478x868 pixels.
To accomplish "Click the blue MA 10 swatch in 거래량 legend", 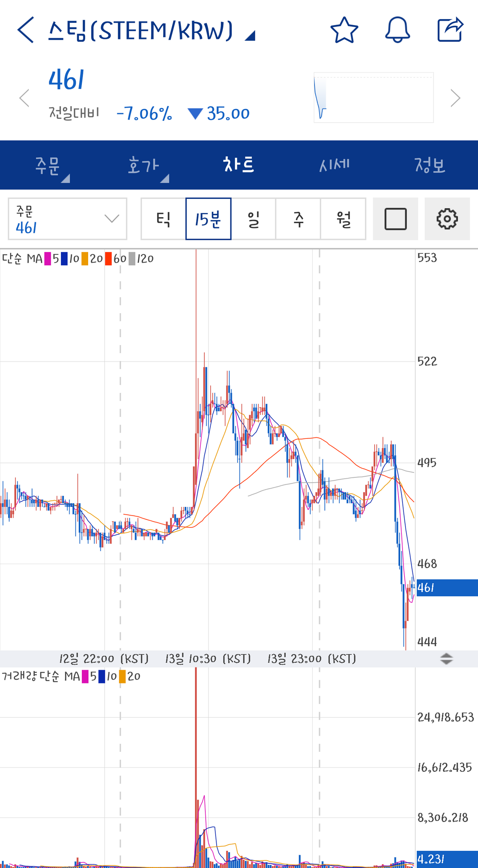I will [102, 676].
